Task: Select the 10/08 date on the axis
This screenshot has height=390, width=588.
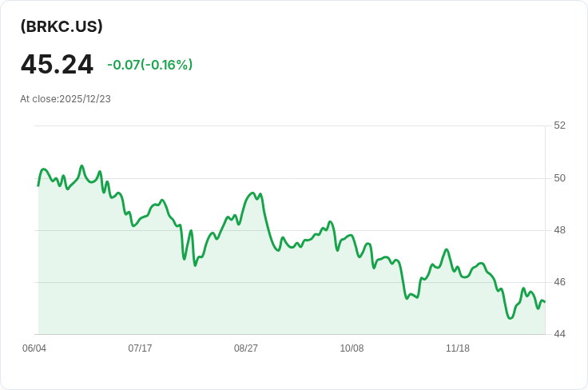Action: 352,348
